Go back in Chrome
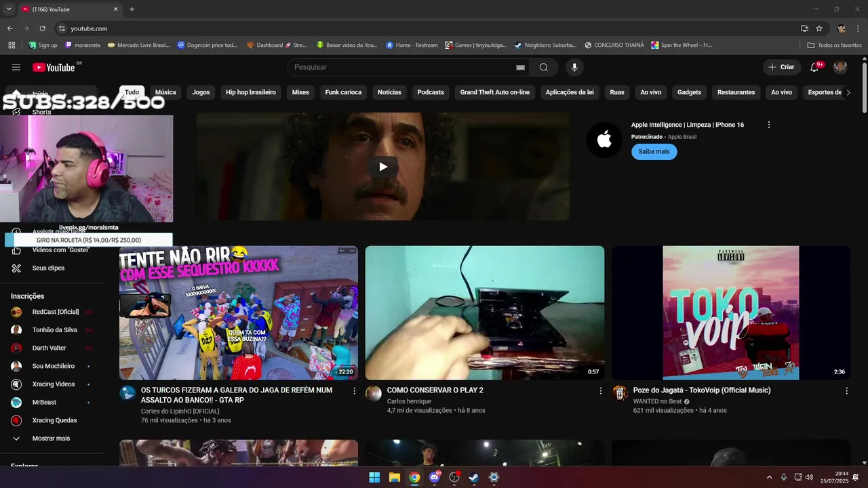The width and height of the screenshot is (868, 488). (x=9, y=28)
